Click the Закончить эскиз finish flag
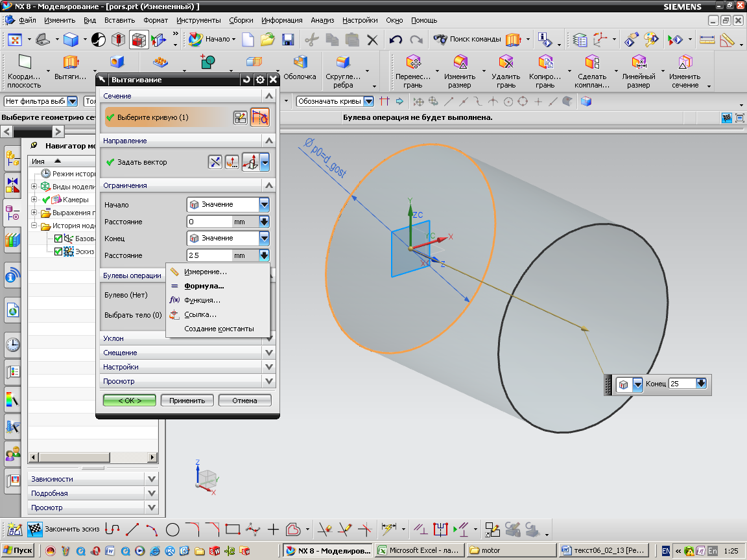 (34, 529)
